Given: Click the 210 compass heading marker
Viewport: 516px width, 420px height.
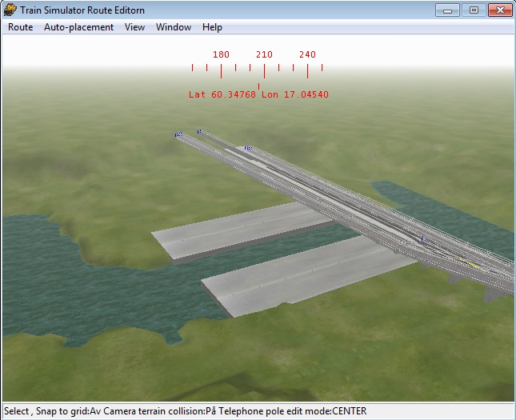Looking at the screenshot, I should pos(264,54).
